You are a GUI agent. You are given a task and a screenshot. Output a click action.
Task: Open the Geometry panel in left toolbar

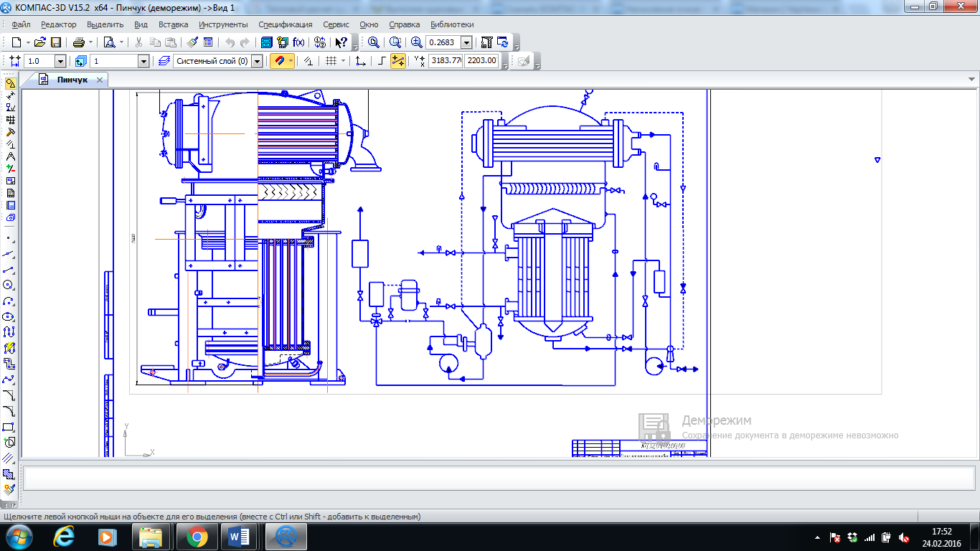tap(10, 83)
